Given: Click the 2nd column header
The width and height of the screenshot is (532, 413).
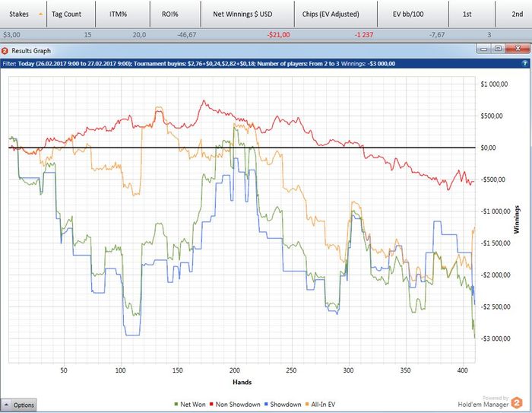Looking at the screenshot, I should [514, 14].
